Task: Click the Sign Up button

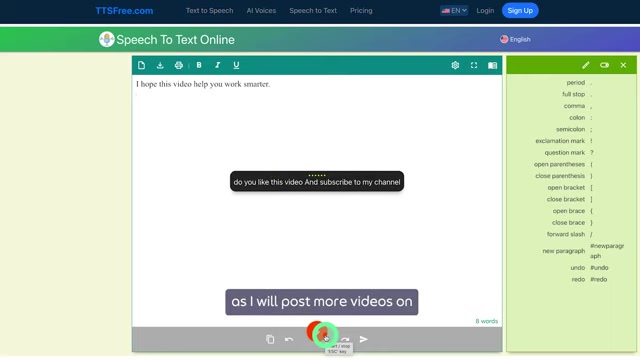Action: click(520, 11)
